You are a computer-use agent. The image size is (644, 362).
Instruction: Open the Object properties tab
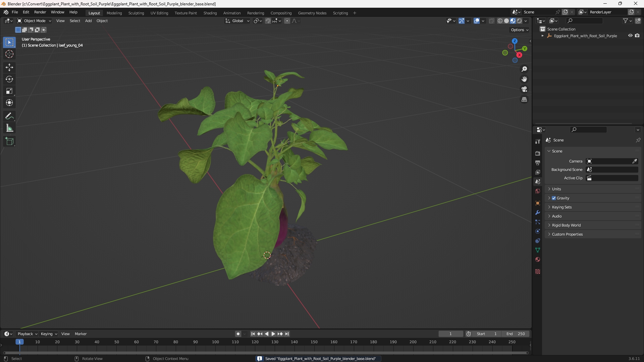538,203
